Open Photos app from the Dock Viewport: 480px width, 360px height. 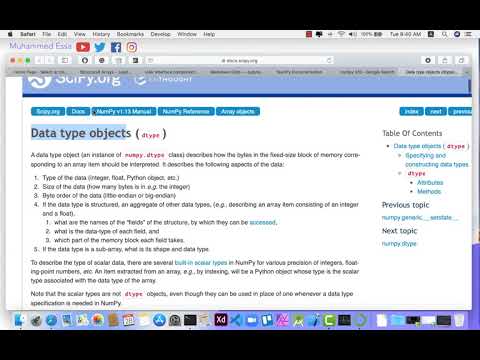coord(98,320)
